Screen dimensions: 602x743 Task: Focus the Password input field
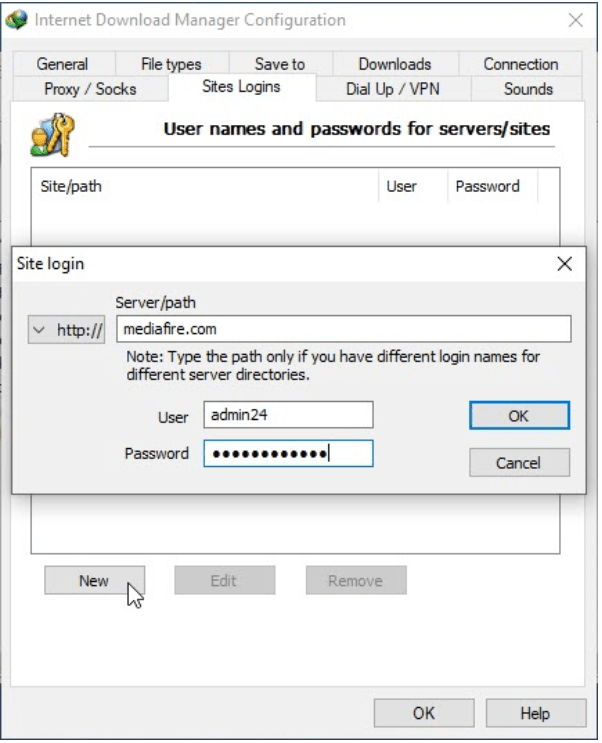pyautogui.click(x=288, y=454)
